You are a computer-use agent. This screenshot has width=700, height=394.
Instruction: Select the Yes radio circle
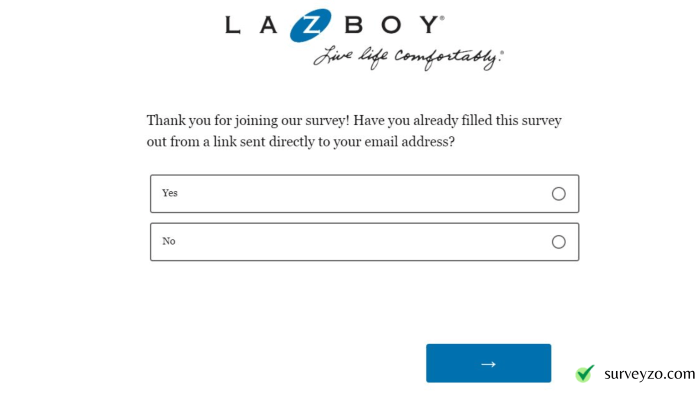coord(558,194)
